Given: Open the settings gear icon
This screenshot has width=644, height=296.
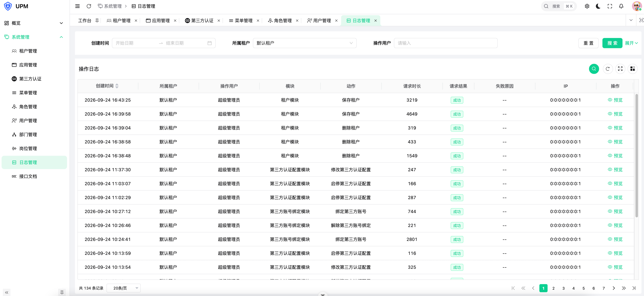Looking at the screenshot, I should coord(587,6).
